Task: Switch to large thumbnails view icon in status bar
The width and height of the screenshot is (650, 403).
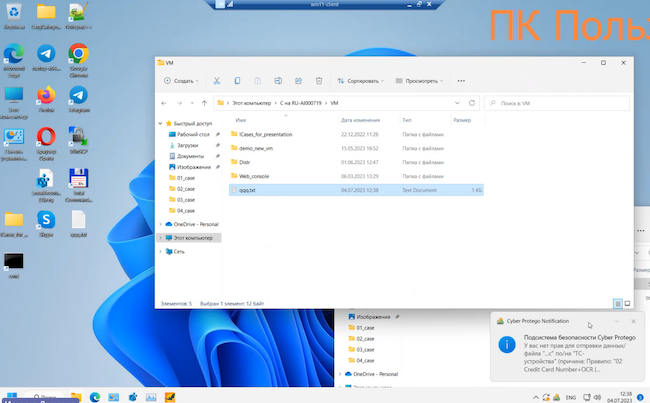Action: point(627,304)
